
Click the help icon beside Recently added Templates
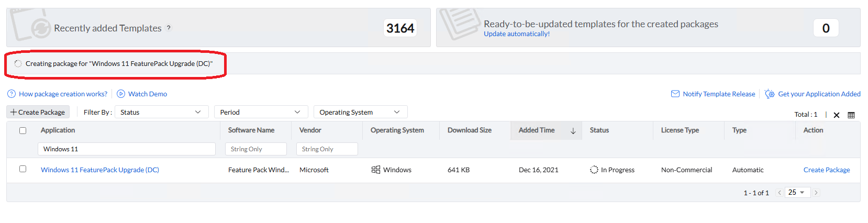click(169, 28)
